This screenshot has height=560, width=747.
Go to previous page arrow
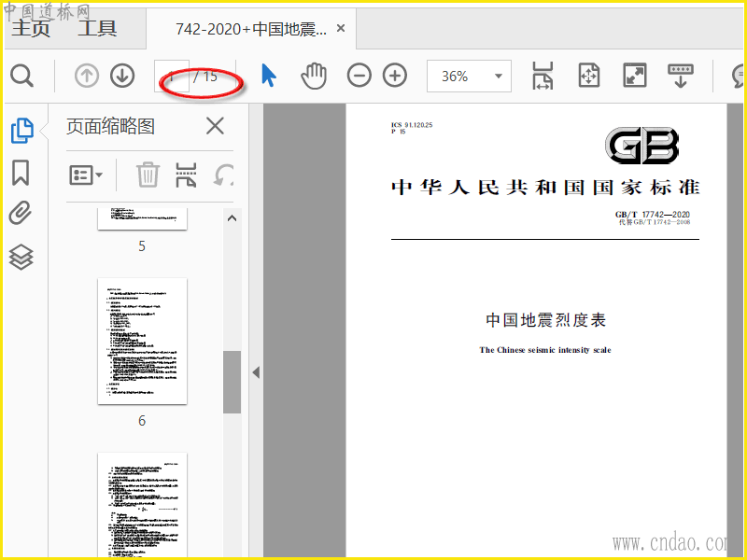(x=87, y=76)
